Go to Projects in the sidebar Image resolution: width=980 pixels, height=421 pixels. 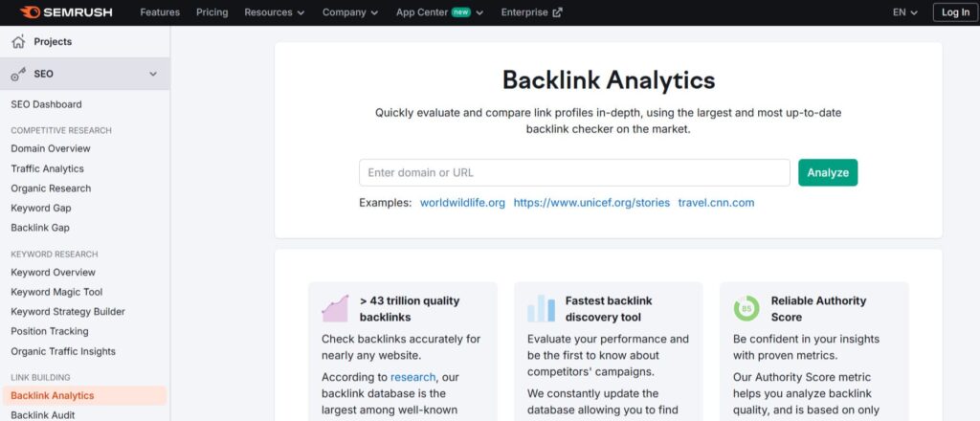point(53,42)
